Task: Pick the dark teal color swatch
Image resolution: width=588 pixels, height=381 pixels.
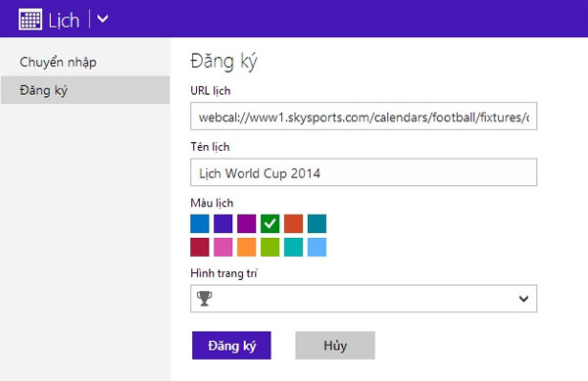Action: 317,223
